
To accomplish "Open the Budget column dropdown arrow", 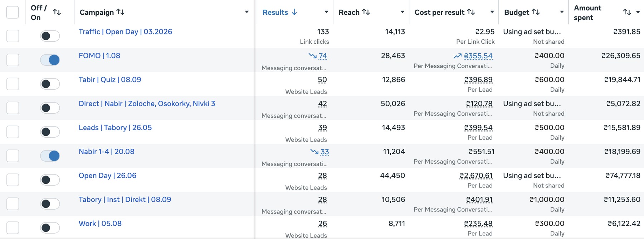I will [x=562, y=12].
